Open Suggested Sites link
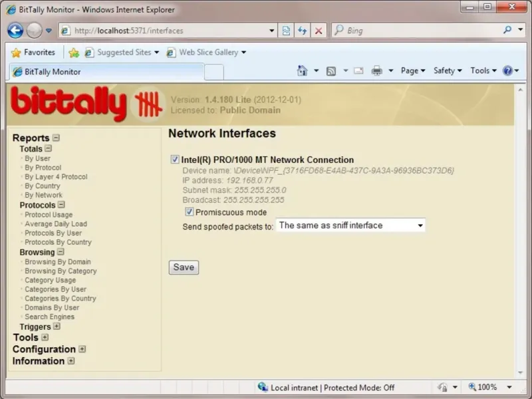Screen dimensions: 532x399 pos(122,53)
